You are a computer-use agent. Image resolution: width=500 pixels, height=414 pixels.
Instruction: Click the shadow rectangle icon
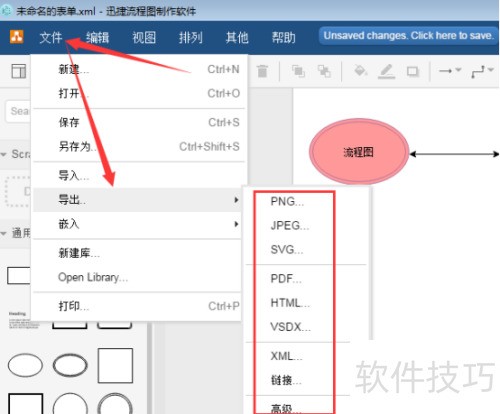point(412,71)
